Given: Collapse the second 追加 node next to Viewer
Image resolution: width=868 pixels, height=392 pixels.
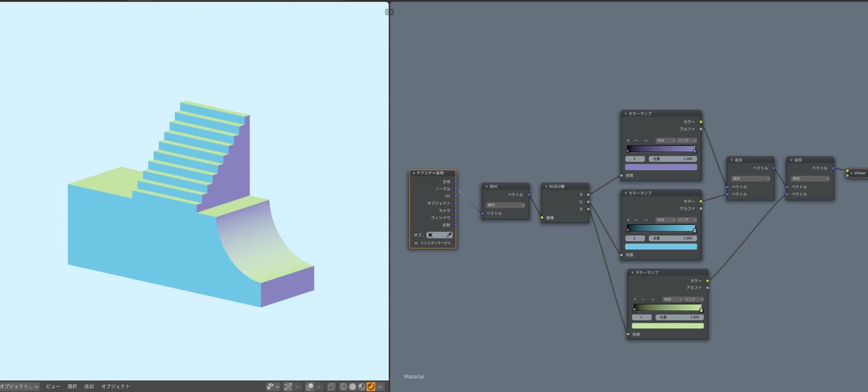Looking at the screenshot, I should (791, 160).
